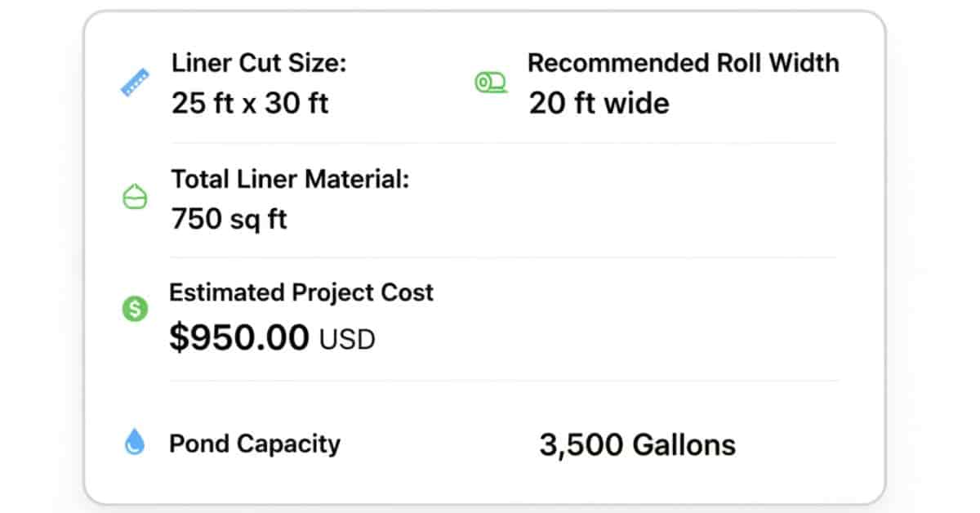The image size is (980, 513).
Task: Select the 3,500 Gallons value
Action: 639,444
